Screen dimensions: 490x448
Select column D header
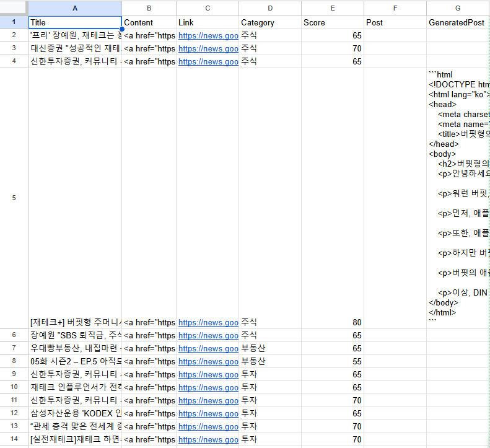coord(270,8)
